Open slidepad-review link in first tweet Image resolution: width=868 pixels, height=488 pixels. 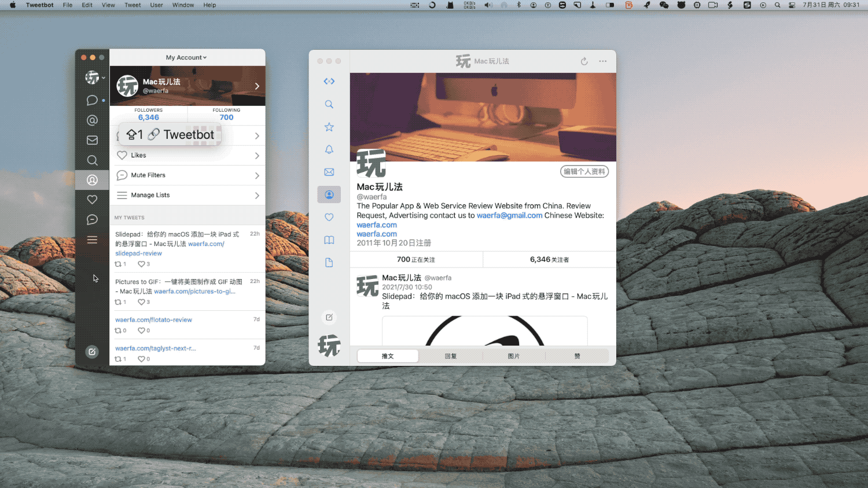click(x=138, y=254)
